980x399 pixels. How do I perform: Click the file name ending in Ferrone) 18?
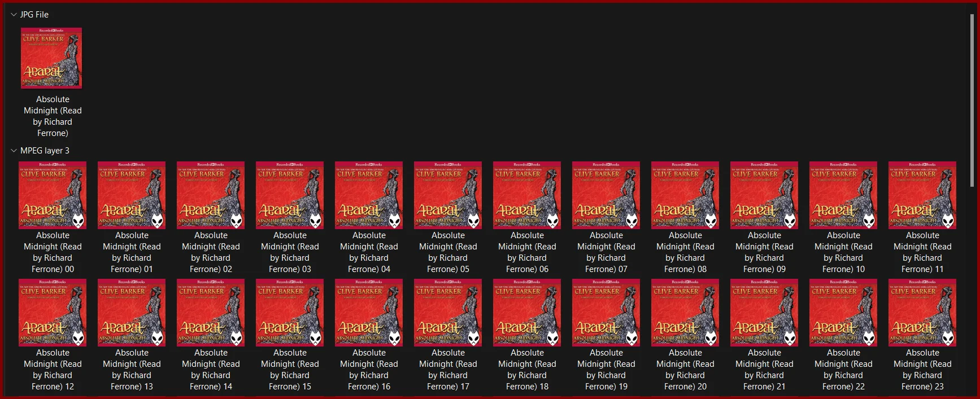(527, 370)
